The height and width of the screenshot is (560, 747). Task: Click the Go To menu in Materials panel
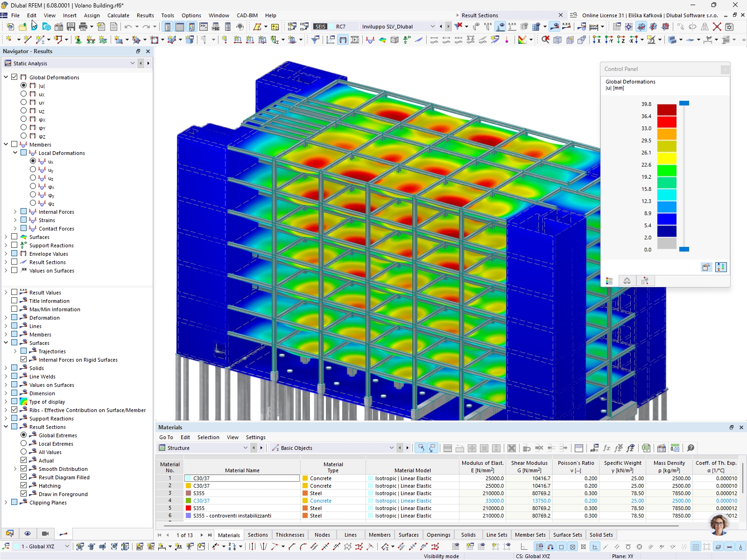pos(166,437)
